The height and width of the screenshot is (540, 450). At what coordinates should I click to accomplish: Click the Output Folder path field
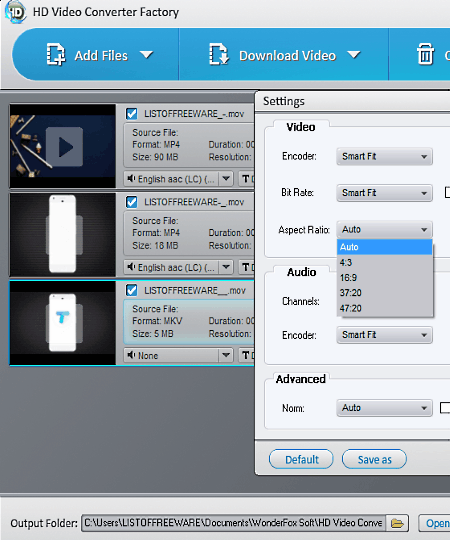233,523
